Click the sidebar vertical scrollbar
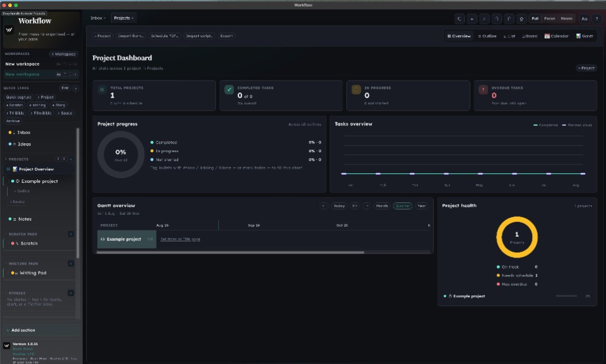 coord(78,193)
